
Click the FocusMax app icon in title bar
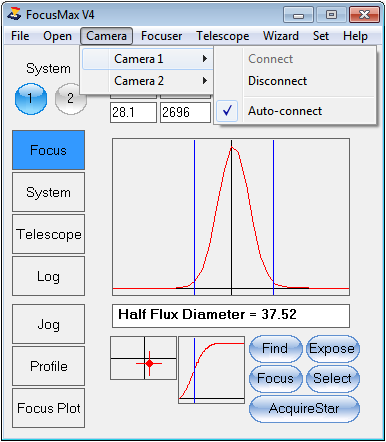pos(14,14)
